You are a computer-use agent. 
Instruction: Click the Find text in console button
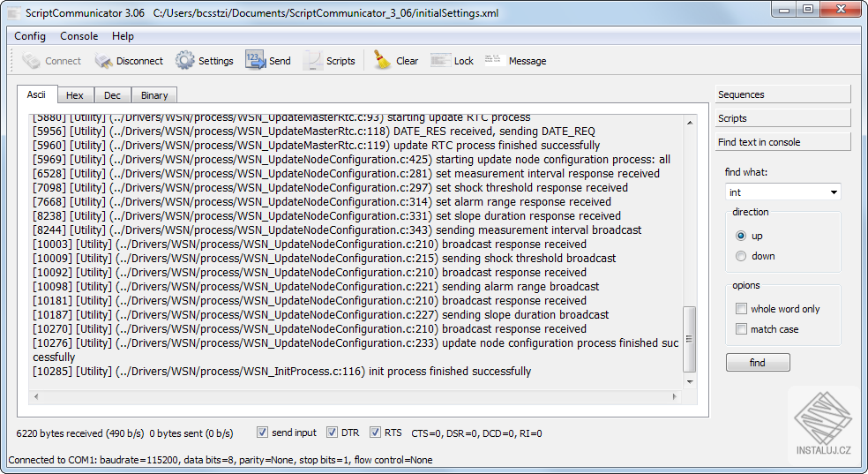782,142
